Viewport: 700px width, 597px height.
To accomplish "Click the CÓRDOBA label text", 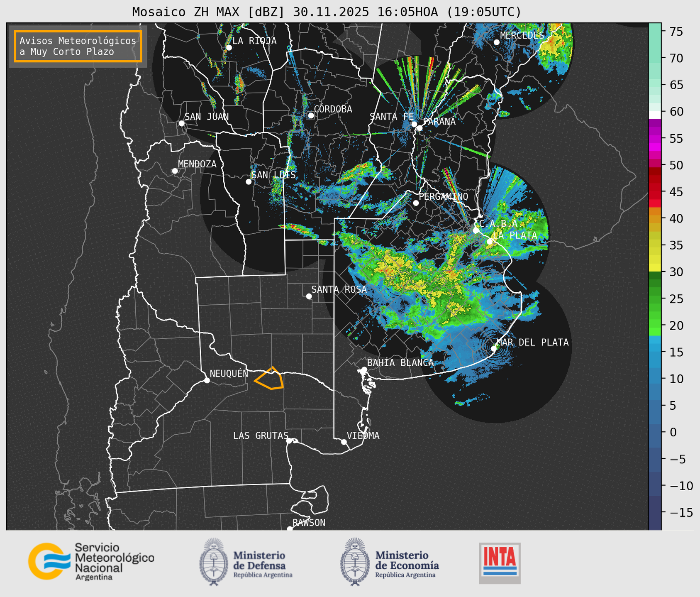I will [333, 109].
